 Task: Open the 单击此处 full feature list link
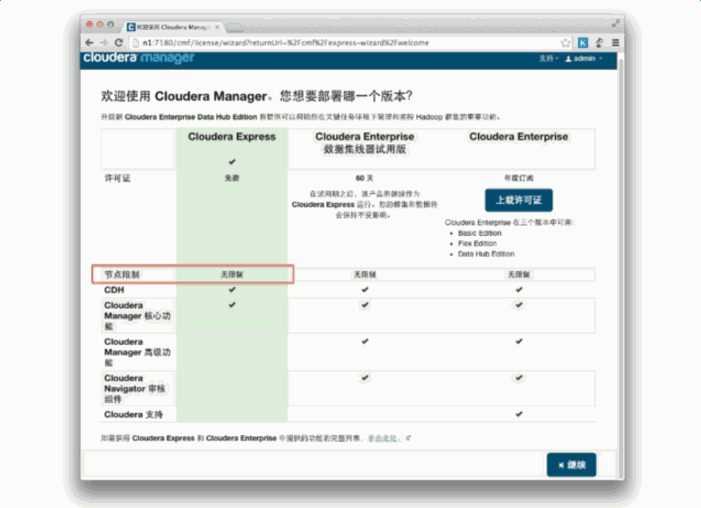[383, 438]
